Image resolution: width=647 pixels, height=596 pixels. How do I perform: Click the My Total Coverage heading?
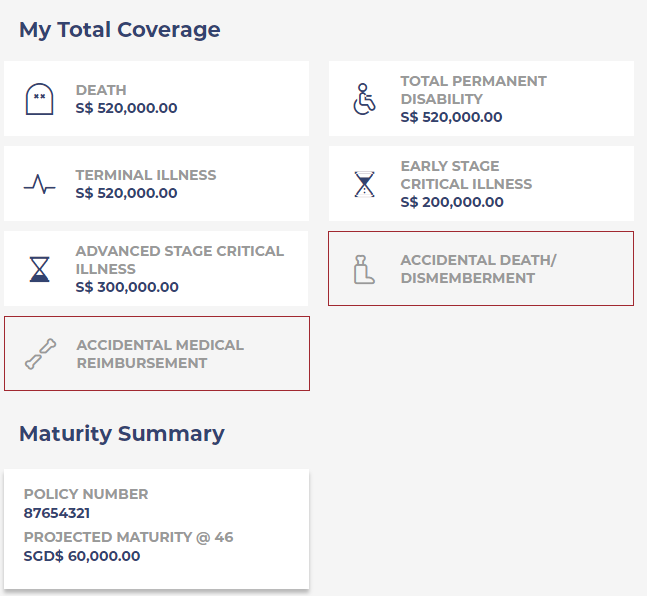pos(120,30)
